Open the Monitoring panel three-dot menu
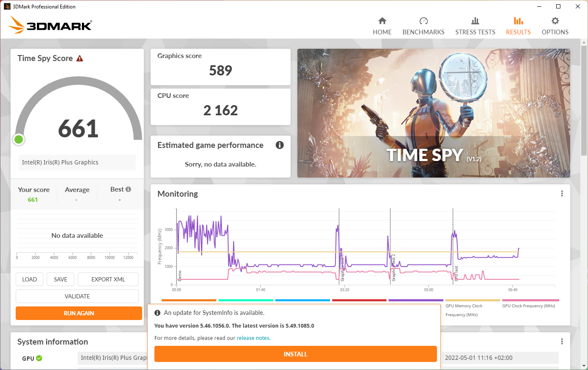This screenshot has width=588, height=370. tap(562, 194)
